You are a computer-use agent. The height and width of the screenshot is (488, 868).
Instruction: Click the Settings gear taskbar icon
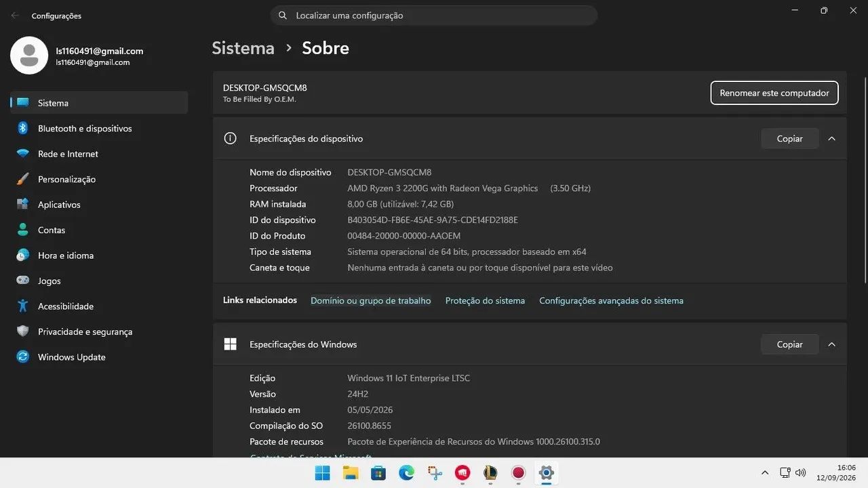pos(546,473)
